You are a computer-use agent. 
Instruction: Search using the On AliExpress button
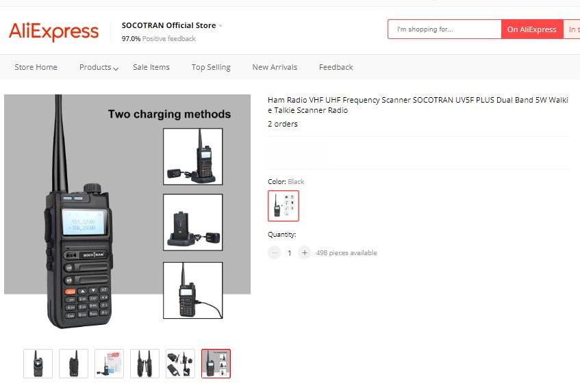click(x=531, y=29)
